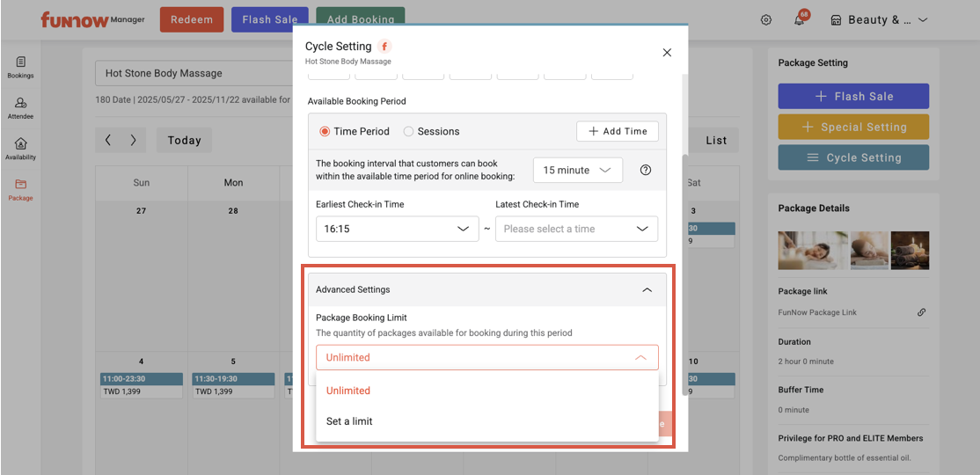Viewport: 980px width, 475px height.
Task: Copy the FunNow Package Link icon
Action: coord(921,312)
